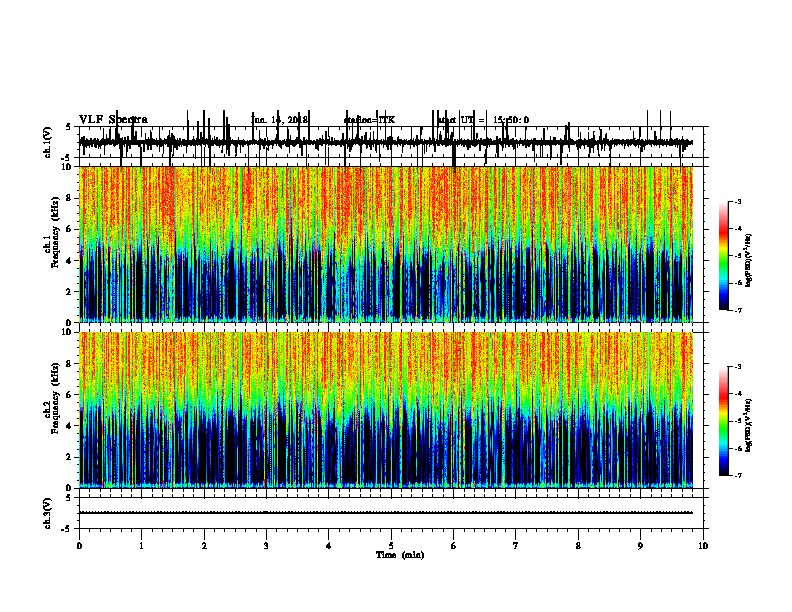The image size is (792, 612).
Task: Click the "station=ITK" header text
Action: click(369, 120)
